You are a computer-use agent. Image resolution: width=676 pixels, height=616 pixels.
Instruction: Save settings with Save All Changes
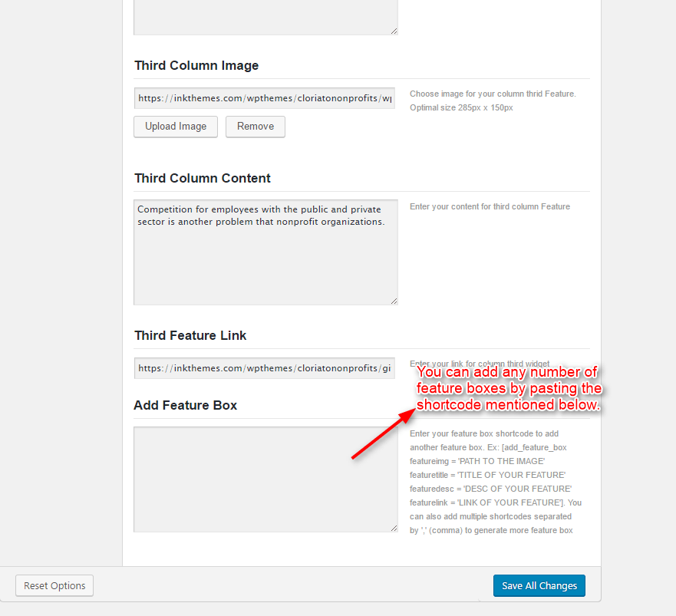click(x=539, y=586)
